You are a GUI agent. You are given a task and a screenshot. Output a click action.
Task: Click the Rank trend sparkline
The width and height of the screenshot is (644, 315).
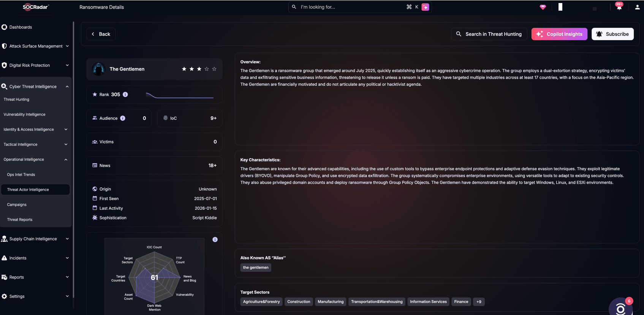180,95
